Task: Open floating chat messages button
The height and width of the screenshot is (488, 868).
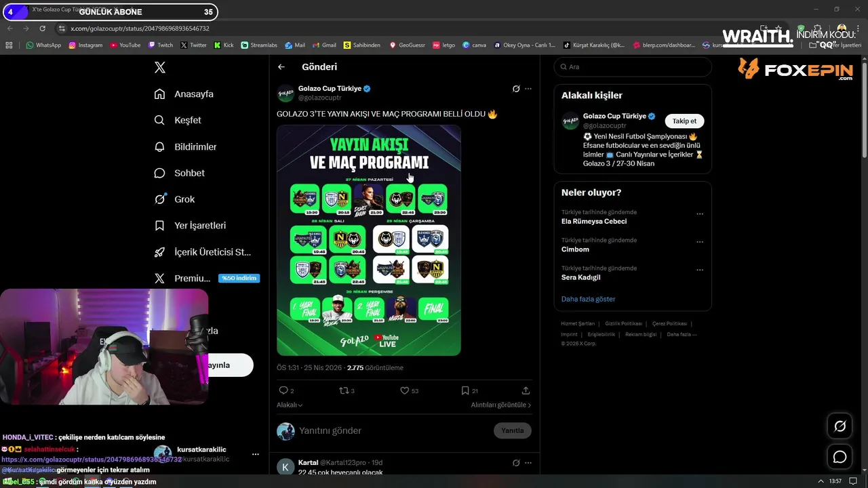Action: click(x=840, y=457)
